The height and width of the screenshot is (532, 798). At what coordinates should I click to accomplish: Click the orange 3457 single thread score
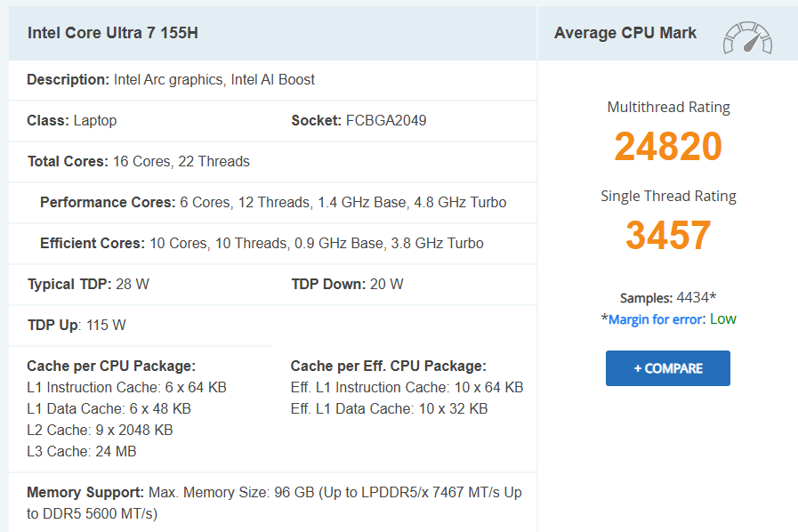pos(668,236)
